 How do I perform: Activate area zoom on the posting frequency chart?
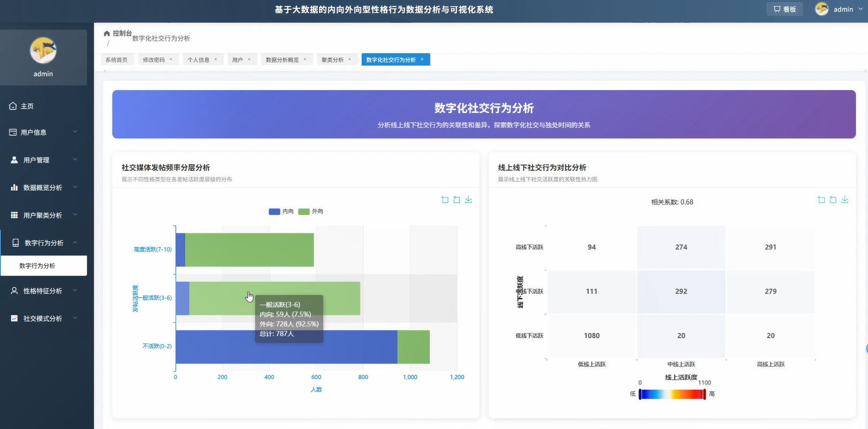445,200
